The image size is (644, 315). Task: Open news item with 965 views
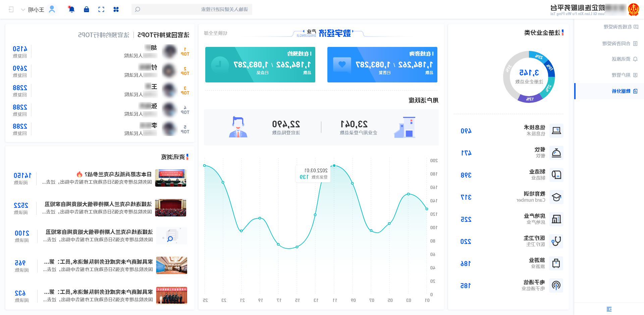tap(100, 265)
